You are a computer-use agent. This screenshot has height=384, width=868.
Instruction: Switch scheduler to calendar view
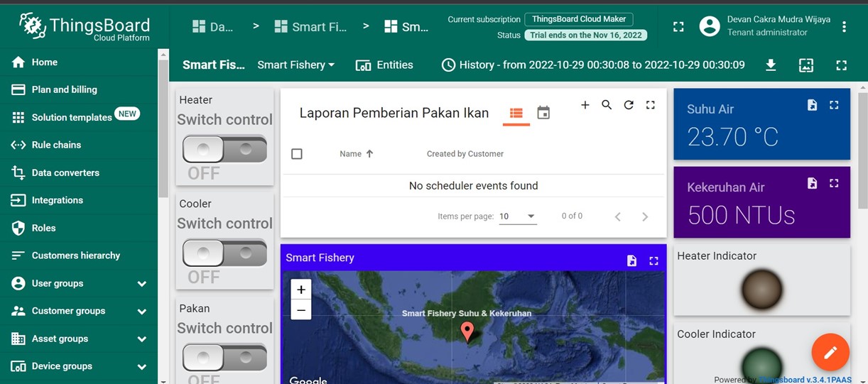point(543,113)
